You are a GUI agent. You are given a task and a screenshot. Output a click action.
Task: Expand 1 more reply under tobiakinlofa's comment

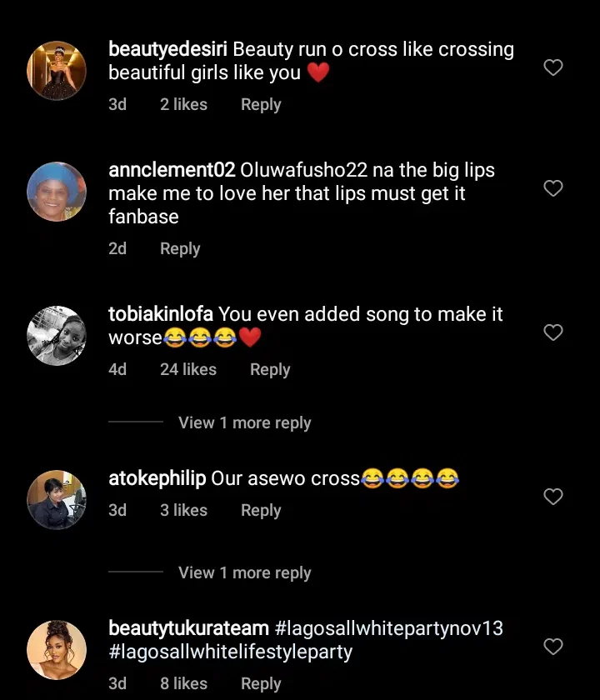(x=244, y=423)
